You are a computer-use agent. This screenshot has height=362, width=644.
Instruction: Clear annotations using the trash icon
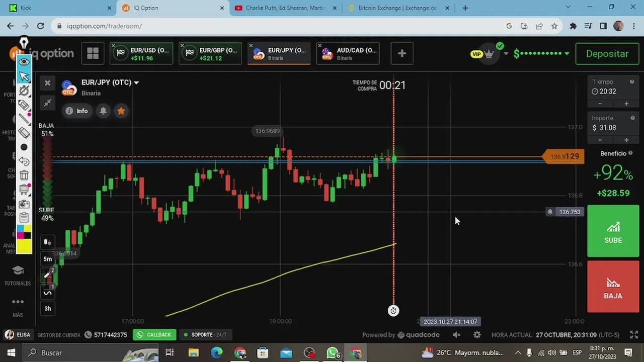click(24, 175)
